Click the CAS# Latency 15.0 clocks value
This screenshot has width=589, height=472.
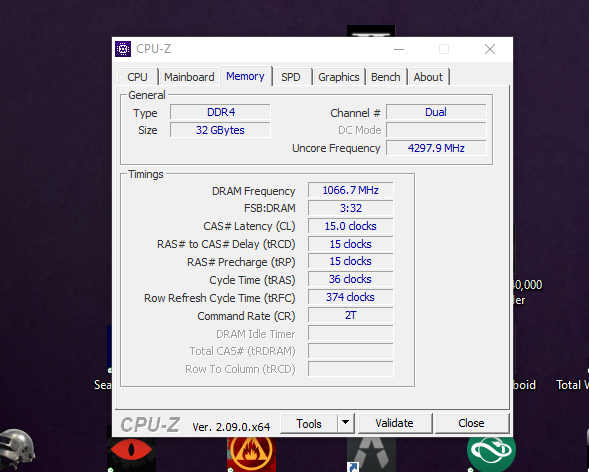click(x=351, y=226)
